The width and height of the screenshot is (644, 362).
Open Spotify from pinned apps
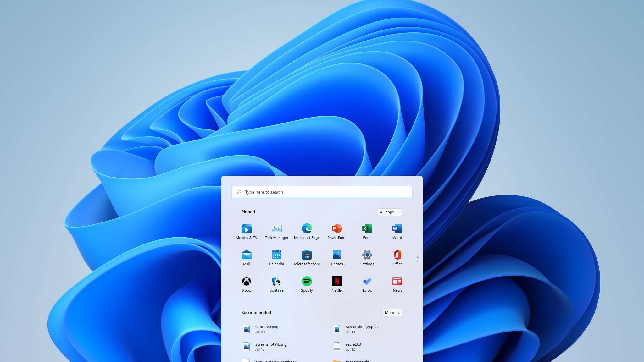tap(307, 284)
